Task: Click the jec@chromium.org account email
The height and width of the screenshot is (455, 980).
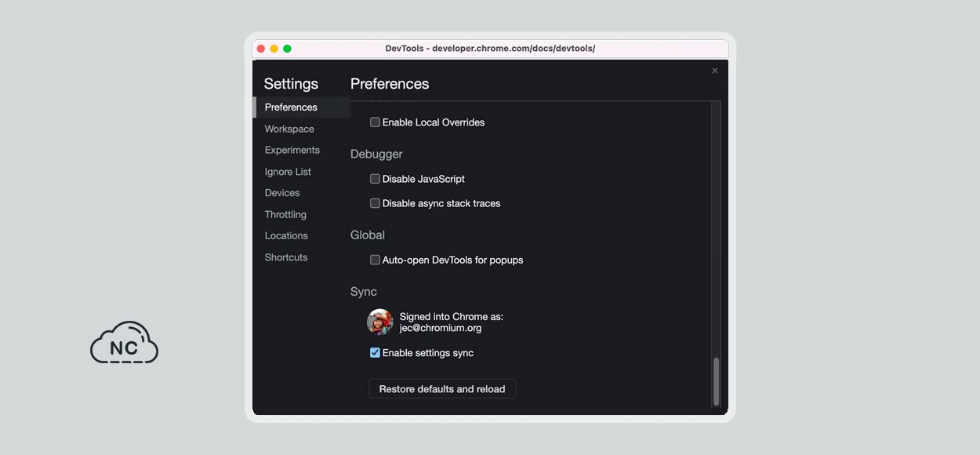Action: click(441, 329)
